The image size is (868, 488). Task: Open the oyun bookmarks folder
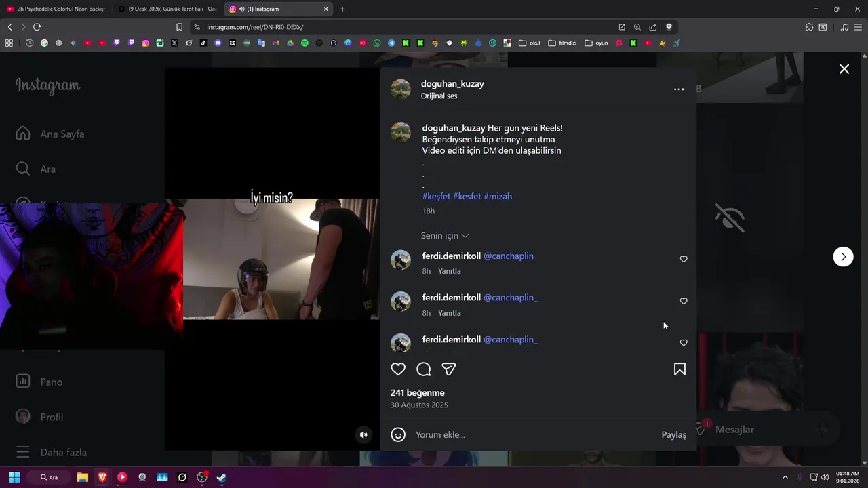[x=596, y=43]
